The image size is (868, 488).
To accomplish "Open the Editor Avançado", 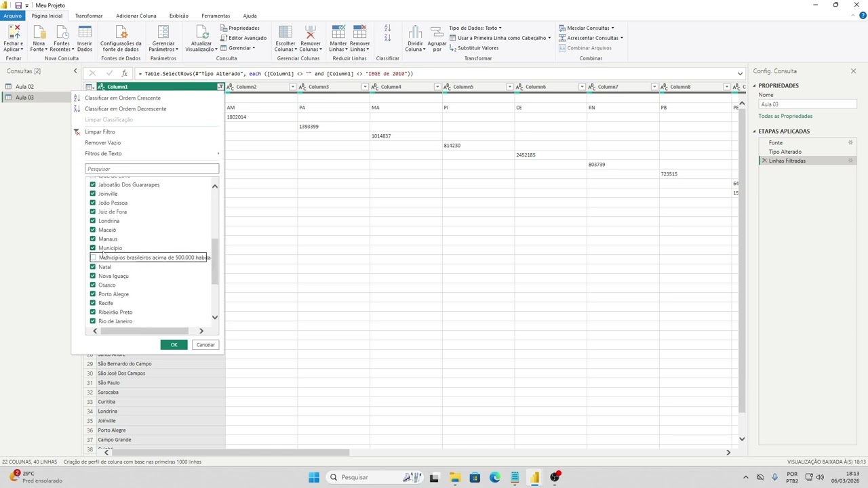I will 243,38.
